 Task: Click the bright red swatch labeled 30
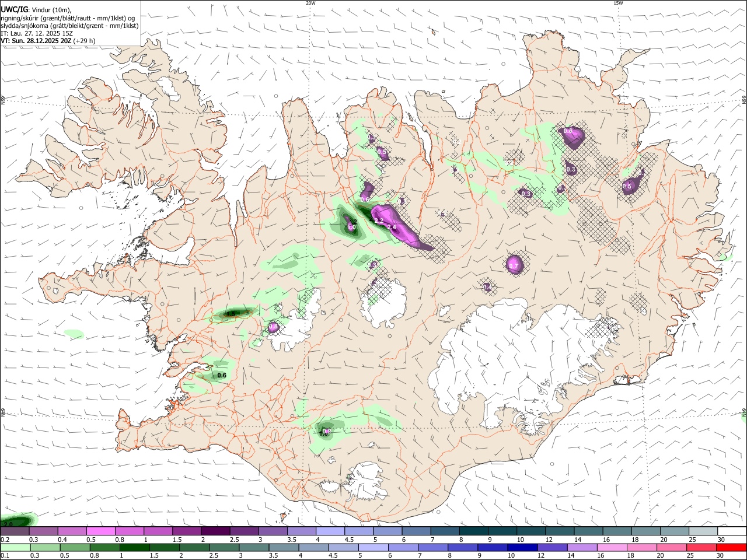click(732, 548)
